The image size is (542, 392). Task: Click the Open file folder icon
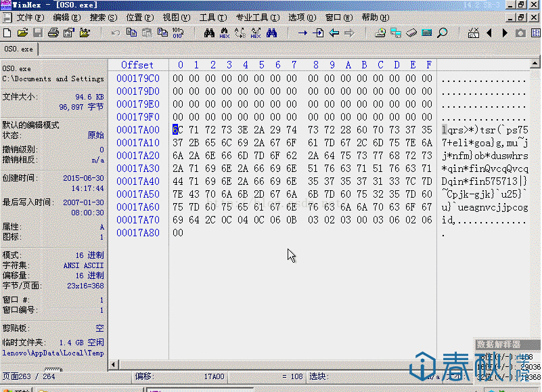tap(22, 33)
